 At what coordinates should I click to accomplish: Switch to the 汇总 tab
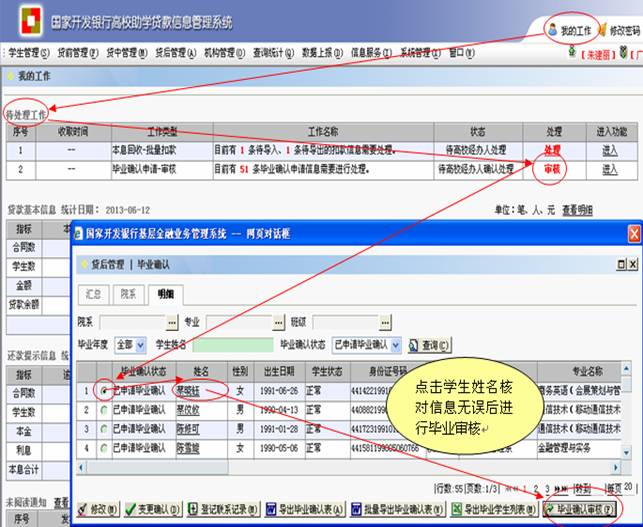(x=95, y=294)
